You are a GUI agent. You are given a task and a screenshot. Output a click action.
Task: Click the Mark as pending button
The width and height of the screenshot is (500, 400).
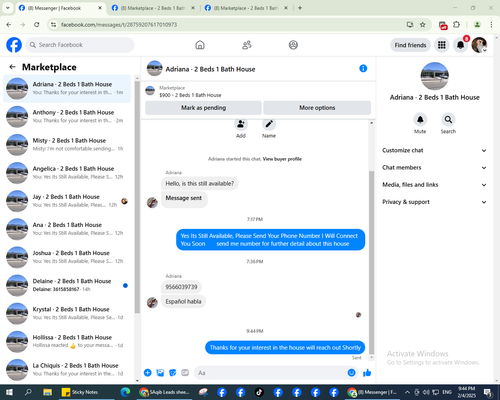click(203, 108)
